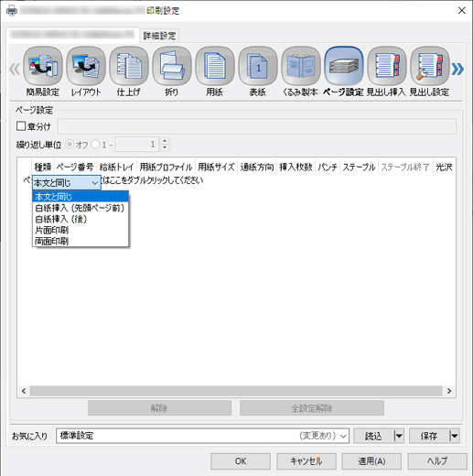Click the printer icon in title bar
The image size is (473, 476).
[12, 11]
